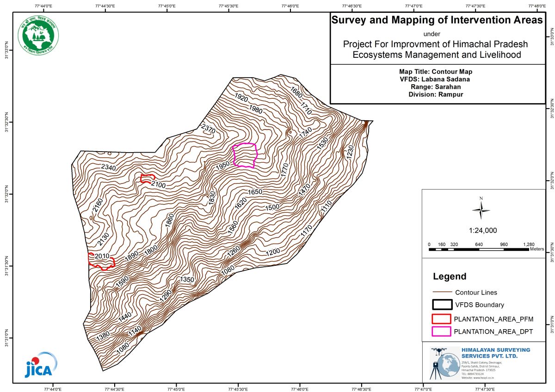Click the magenta PLANTATION_AREA_DPT legend box
Viewport: 555px width, 392px height.
coord(442,331)
